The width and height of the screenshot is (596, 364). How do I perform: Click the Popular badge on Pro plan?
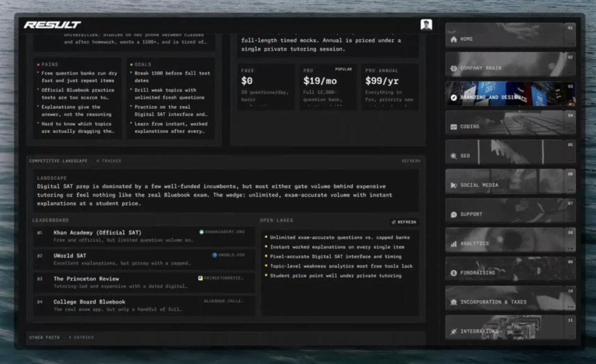pos(343,69)
